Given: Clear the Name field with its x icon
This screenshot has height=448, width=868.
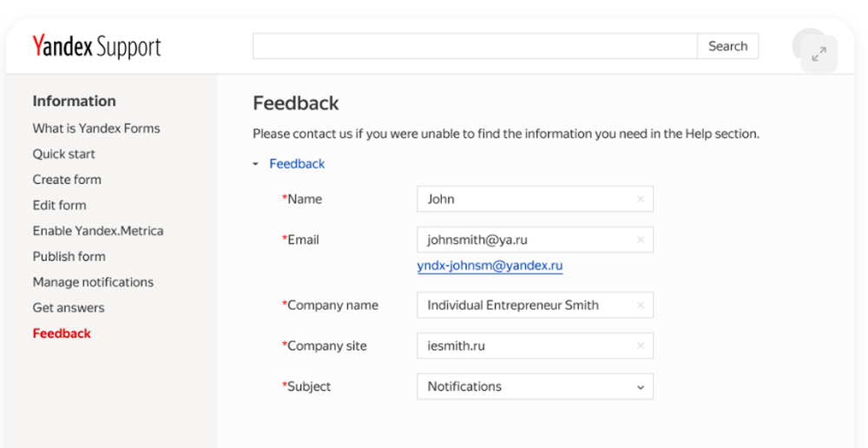Looking at the screenshot, I should point(641,199).
